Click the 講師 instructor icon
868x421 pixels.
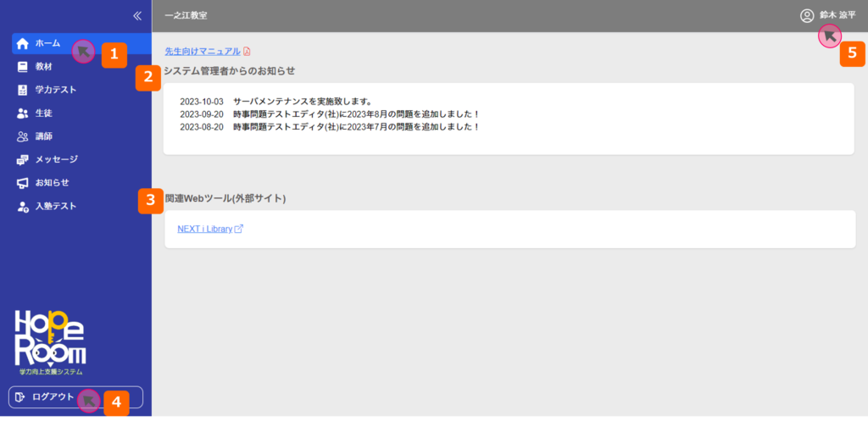click(x=23, y=136)
